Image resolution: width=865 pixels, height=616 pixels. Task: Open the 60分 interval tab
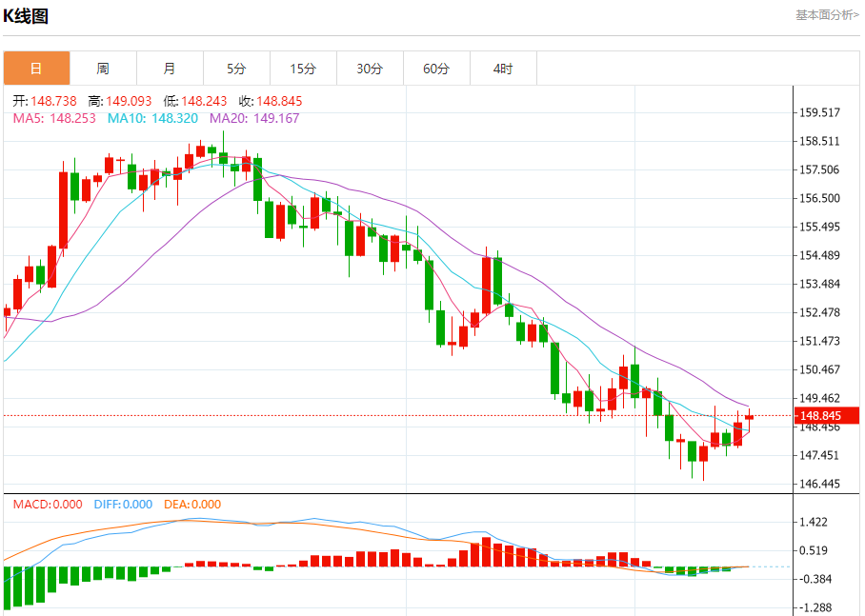click(437, 69)
